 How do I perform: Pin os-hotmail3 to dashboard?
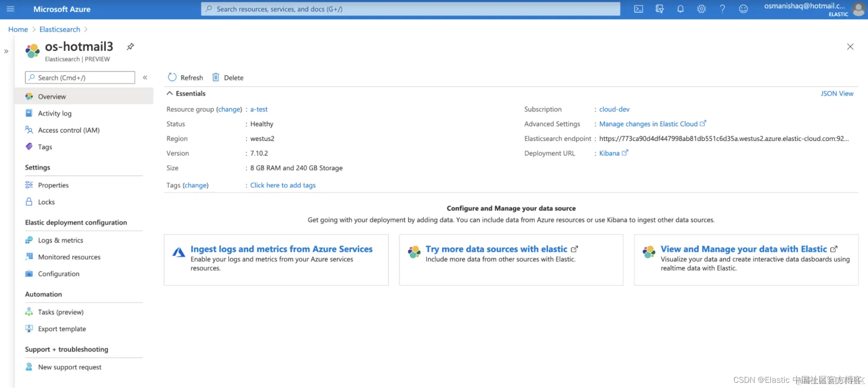[130, 46]
